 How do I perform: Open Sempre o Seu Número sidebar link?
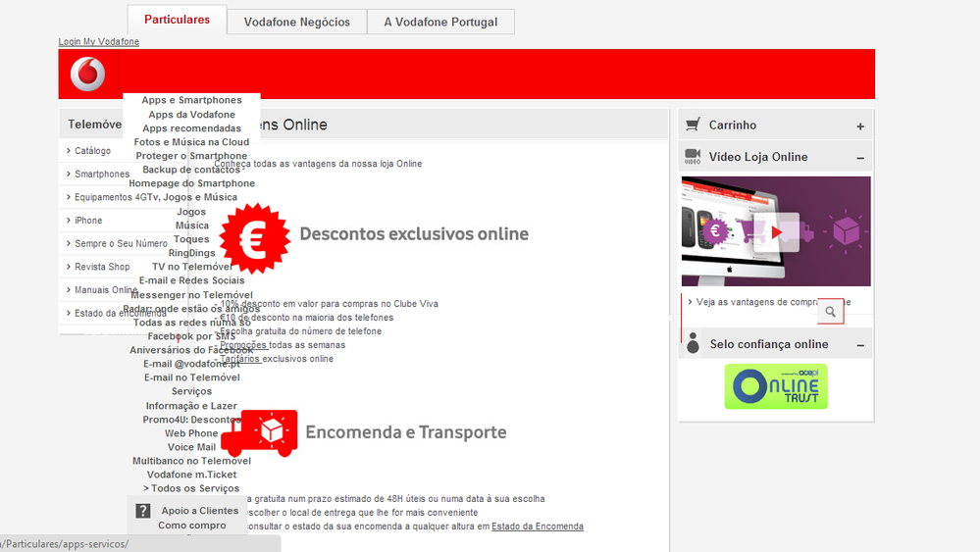(x=121, y=243)
